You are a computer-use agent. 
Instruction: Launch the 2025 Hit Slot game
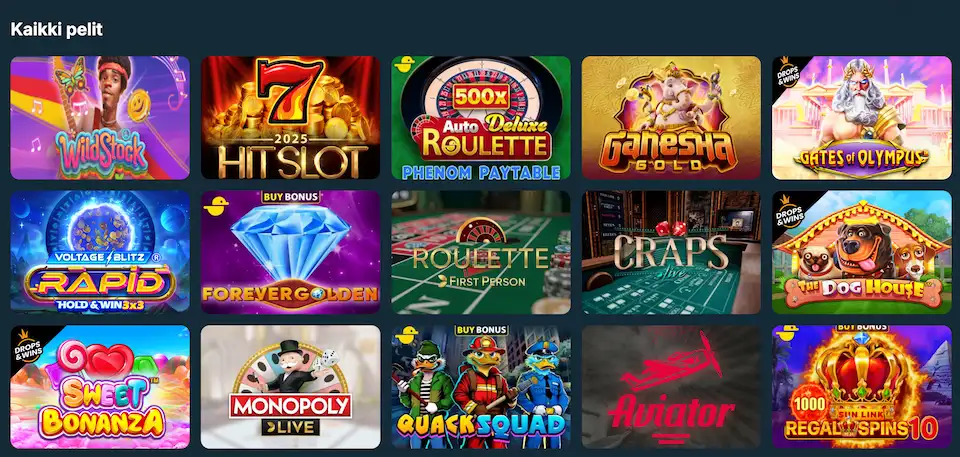pyautogui.click(x=290, y=118)
